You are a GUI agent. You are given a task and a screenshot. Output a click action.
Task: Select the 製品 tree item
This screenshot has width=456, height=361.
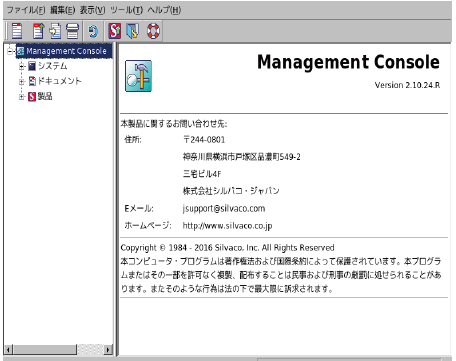tap(45, 97)
